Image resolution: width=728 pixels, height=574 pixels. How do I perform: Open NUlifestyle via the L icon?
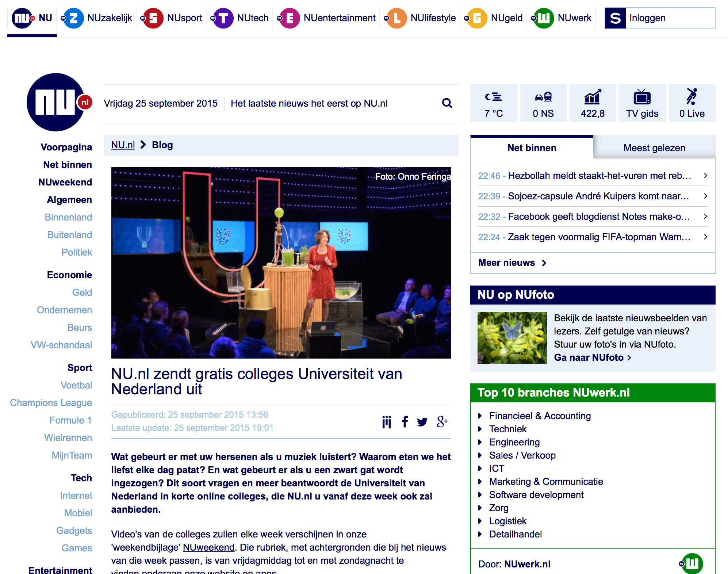[x=398, y=18]
